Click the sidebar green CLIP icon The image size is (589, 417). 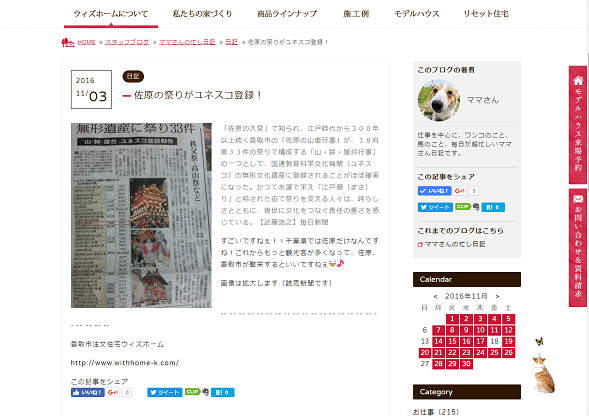point(463,207)
